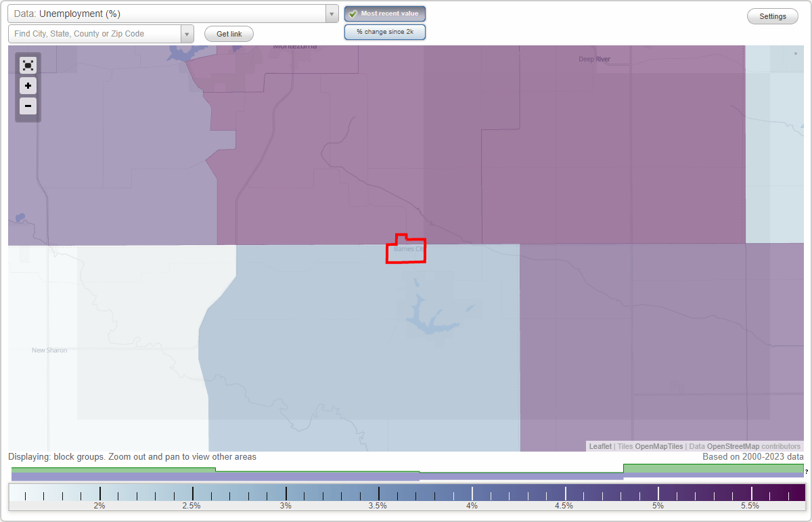Zoom out using the minus map control

point(28,106)
